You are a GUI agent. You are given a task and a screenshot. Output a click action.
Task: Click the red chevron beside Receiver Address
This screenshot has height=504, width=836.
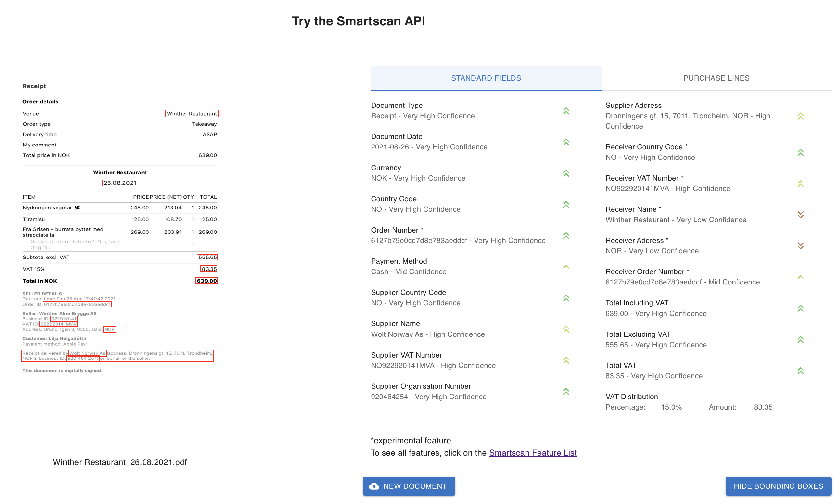click(x=800, y=246)
